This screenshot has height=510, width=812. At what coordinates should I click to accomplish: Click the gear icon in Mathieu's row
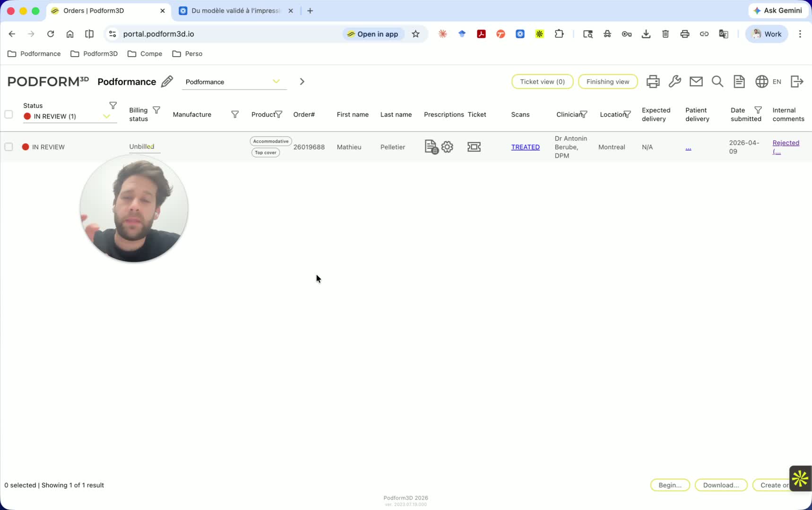click(447, 147)
